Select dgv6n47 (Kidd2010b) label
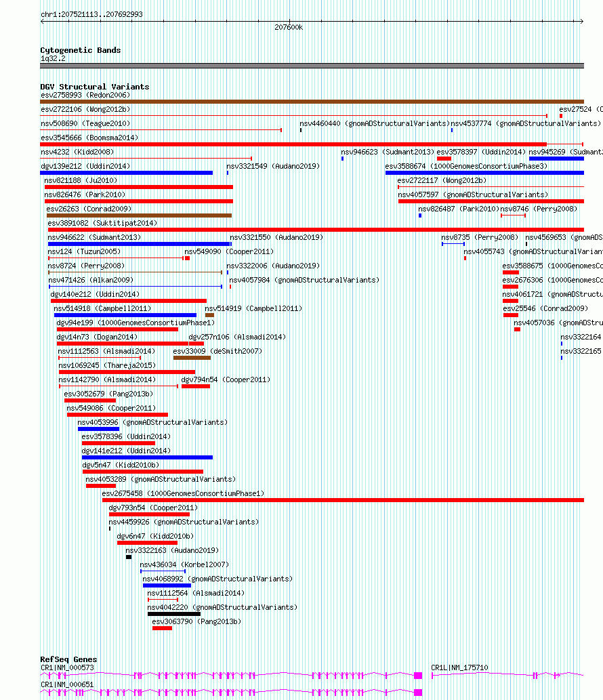Image resolution: width=603 pixels, height=700 pixels. point(155,538)
